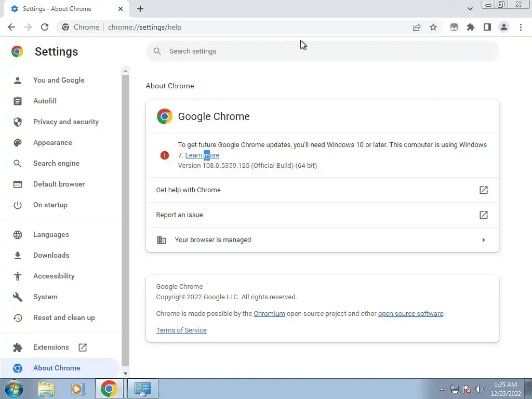Screen dimensions: 532x399
Task: Click the Chrome site info icon in address bar
Action: [x=65, y=27]
